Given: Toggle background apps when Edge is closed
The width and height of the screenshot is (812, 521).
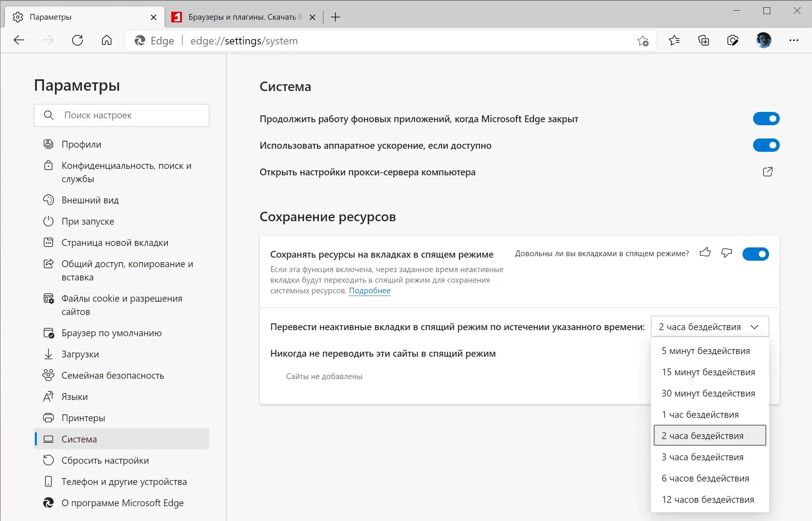Looking at the screenshot, I should [766, 119].
